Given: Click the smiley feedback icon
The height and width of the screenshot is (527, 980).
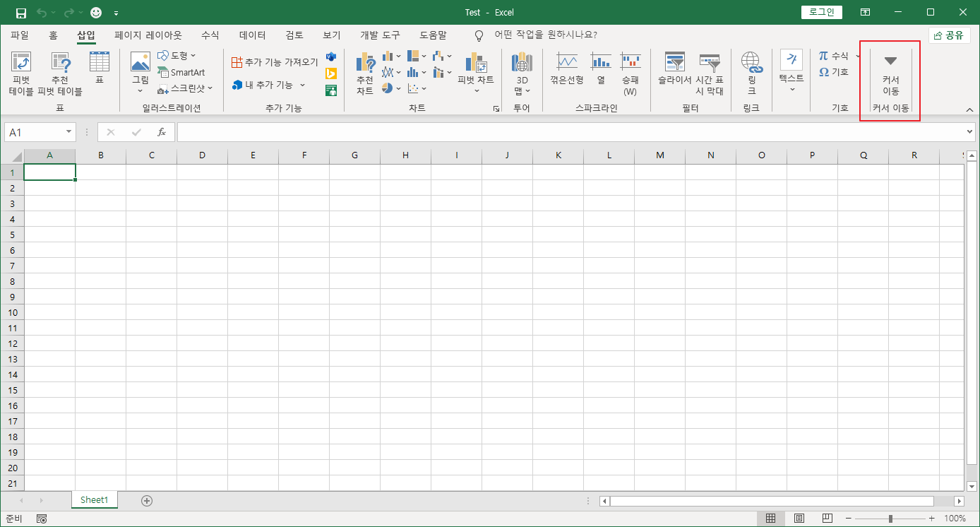Looking at the screenshot, I should [x=96, y=13].
